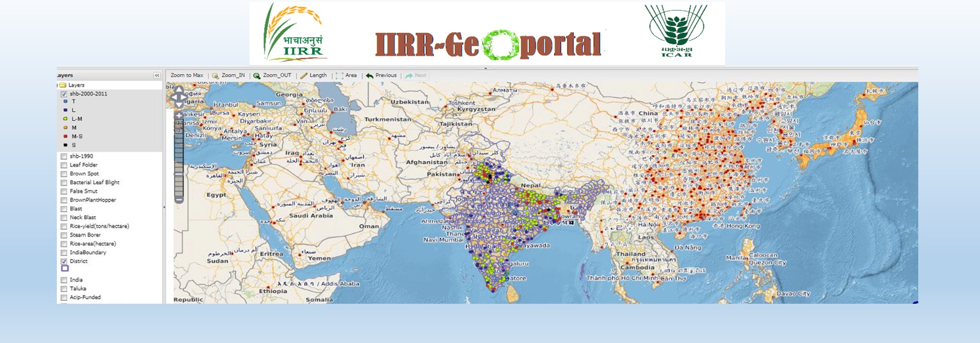The image size is (980, 343).
Task: Uncheck the District layer checkbox
Action: [x=64, y=262]
